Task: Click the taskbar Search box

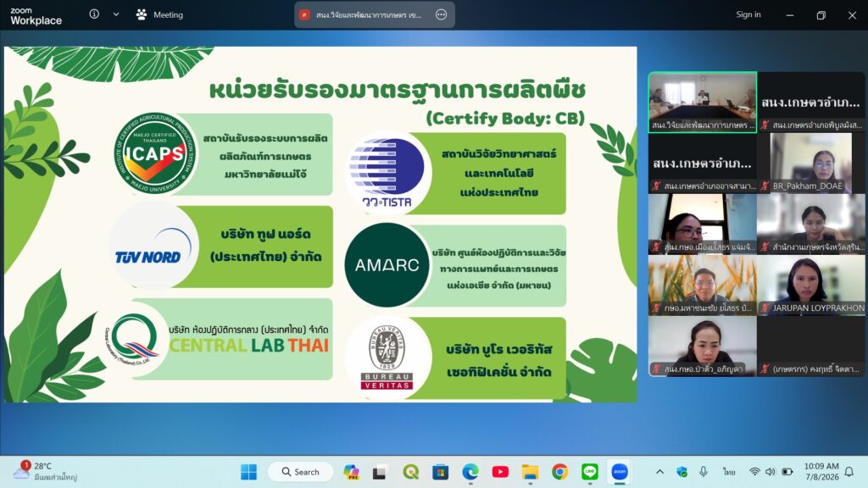Action: [301, 472]
